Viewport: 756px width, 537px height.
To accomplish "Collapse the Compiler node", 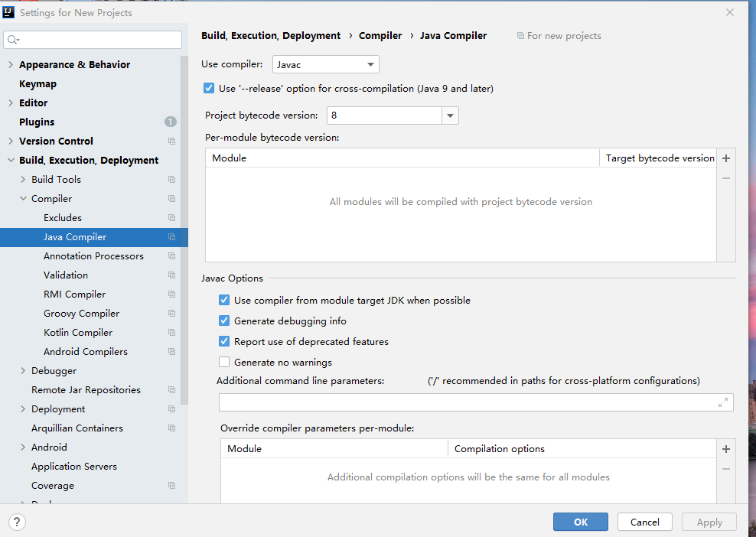I will 23,199.
